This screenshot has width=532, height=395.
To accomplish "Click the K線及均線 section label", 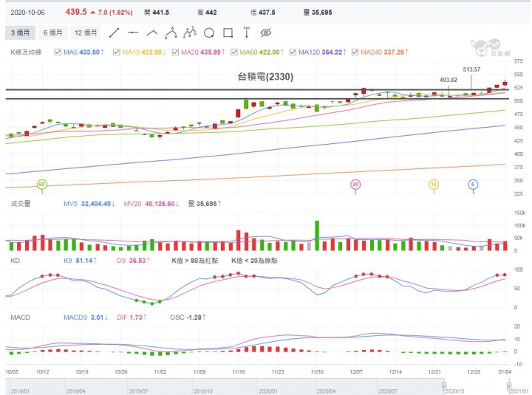I will pyautogui.click(x=26, y=52).
